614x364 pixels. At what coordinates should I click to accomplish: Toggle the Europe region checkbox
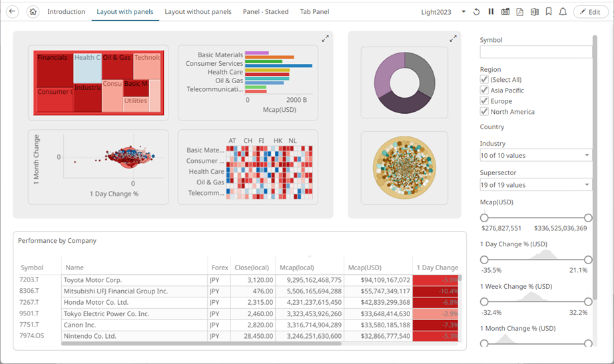tap(484, 101)
